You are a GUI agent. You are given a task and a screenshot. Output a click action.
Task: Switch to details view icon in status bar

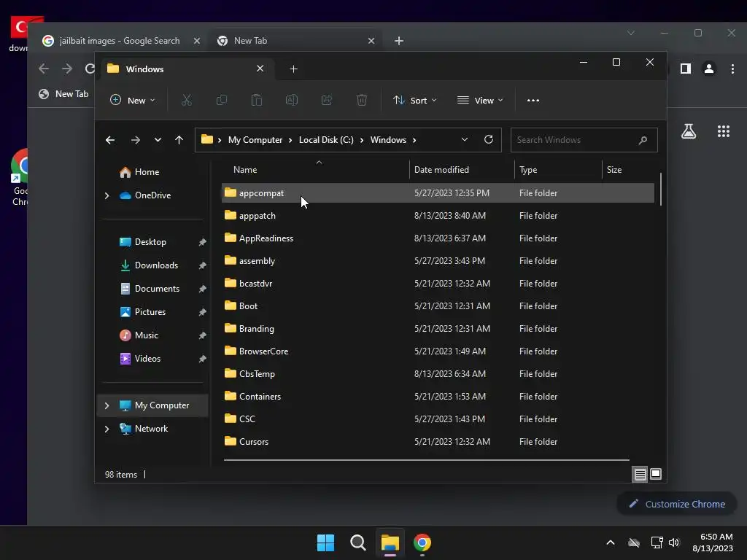click(640, 474)
